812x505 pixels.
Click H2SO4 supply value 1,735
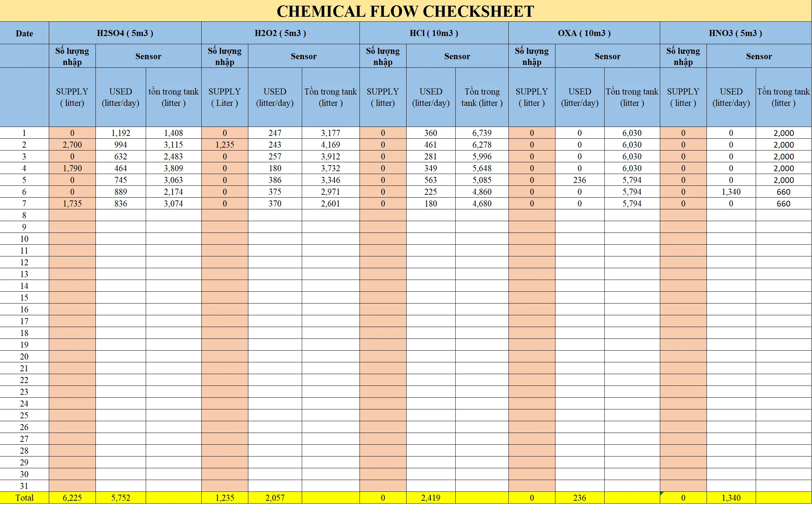tap(72, 204)
